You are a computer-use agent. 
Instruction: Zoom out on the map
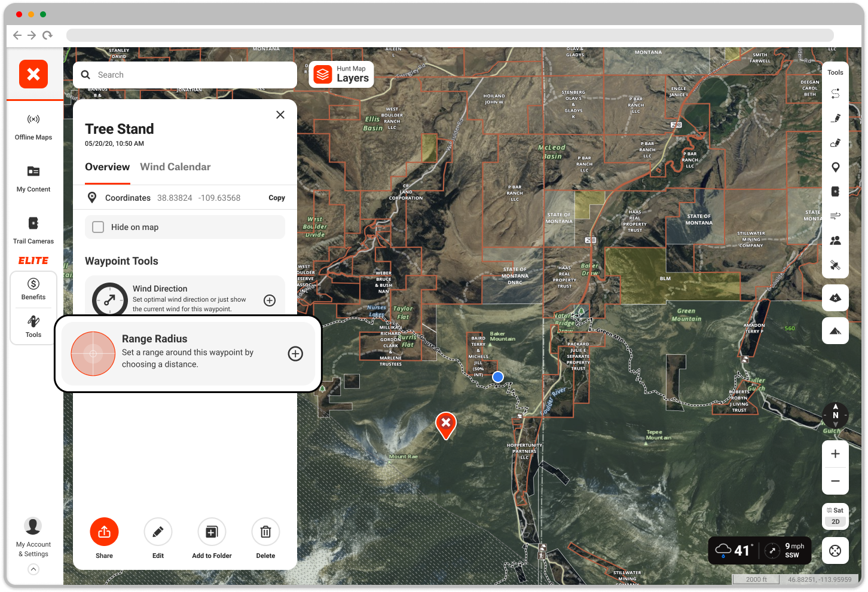point(836,481)
